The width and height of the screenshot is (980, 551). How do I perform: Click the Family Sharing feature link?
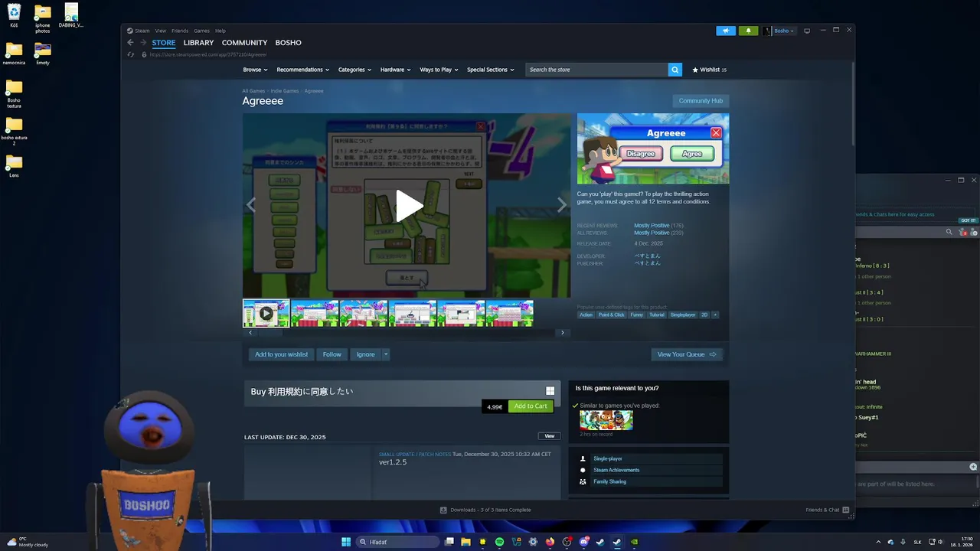tap(609, 481)
